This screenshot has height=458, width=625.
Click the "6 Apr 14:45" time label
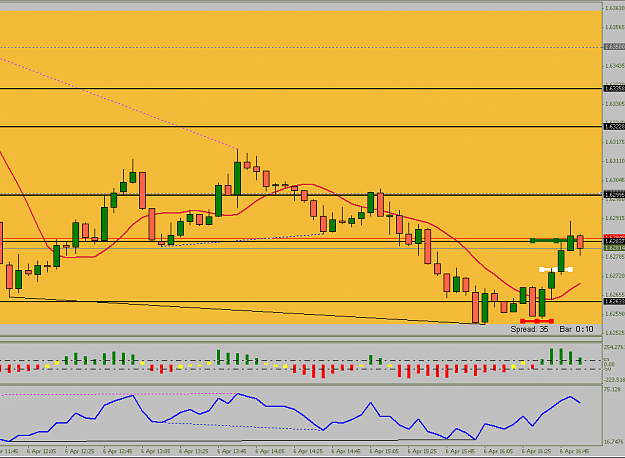346,451
